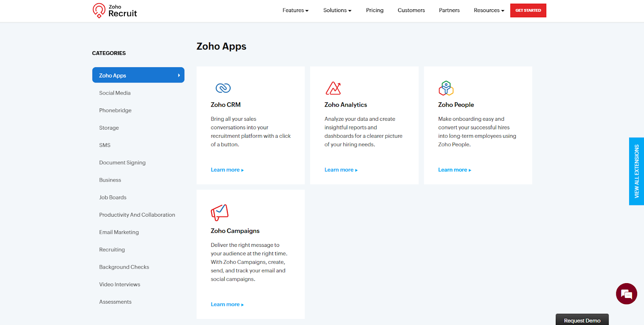Click the Zoho Campaigns description text
The height and width of the screenshot is (325, 644).
249,262
